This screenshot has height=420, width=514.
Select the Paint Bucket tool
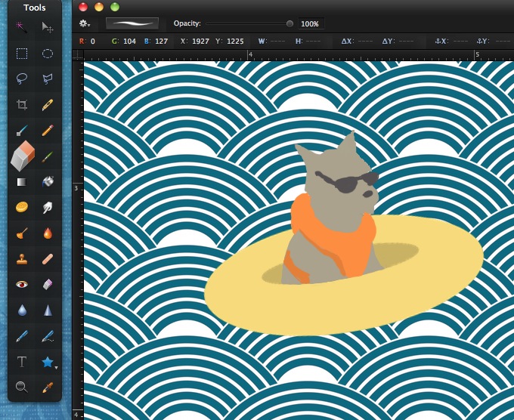click(x=48, y=182)
